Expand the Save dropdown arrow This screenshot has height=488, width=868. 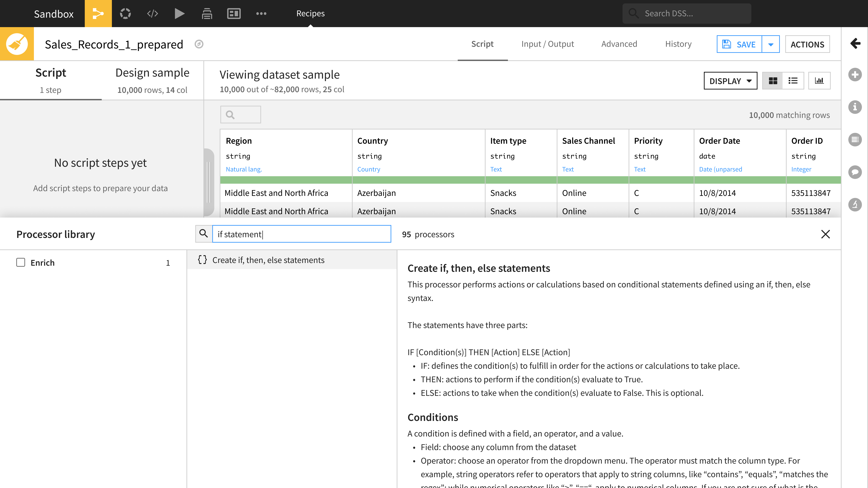pyautogui.click(x=771, y=44)
